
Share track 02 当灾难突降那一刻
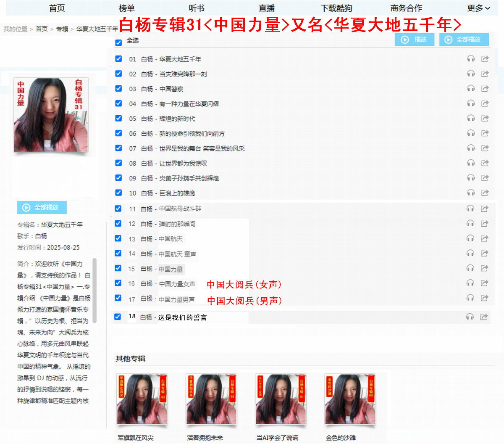tap(485, 74)
